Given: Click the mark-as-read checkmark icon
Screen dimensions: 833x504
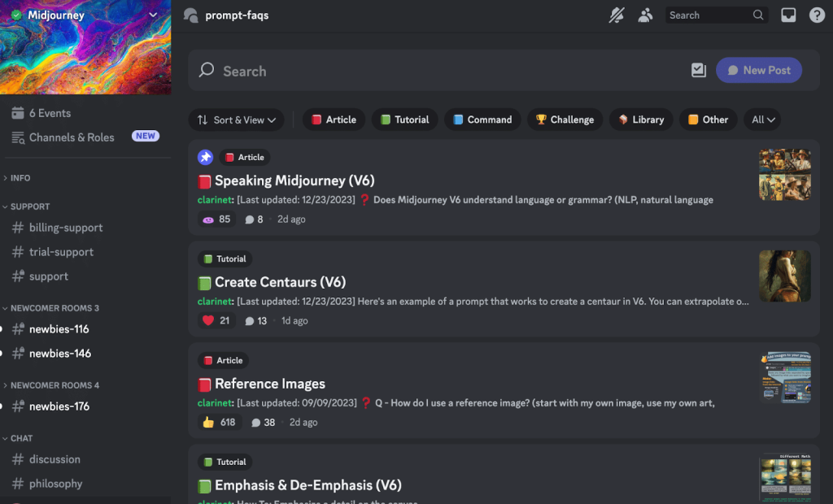Looking at the screenshot, I should point(699,71).
